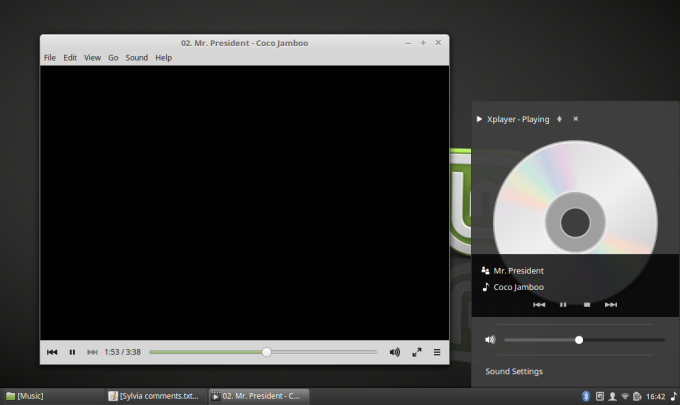Quit the player via applet close icon

(x=575, y=119)
